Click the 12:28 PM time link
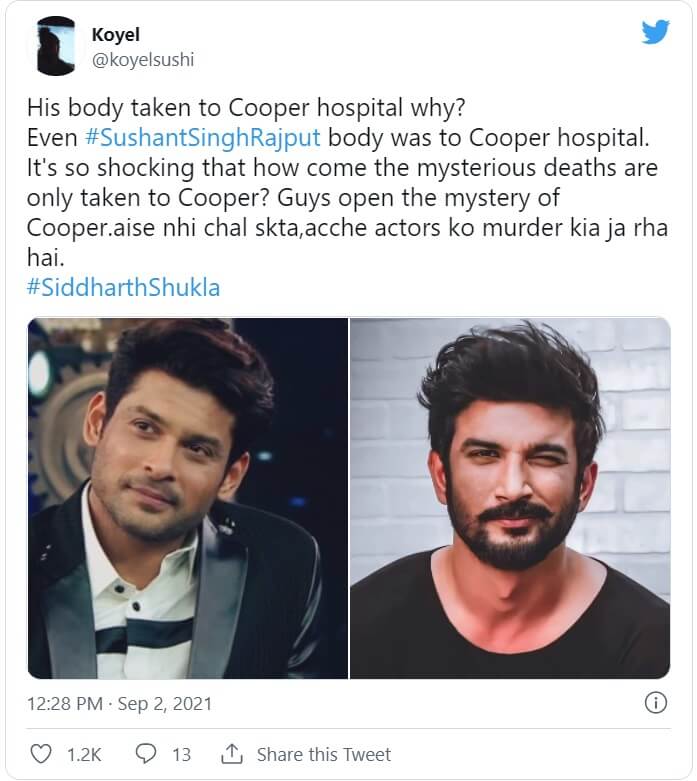 click(x=64, y=702)
